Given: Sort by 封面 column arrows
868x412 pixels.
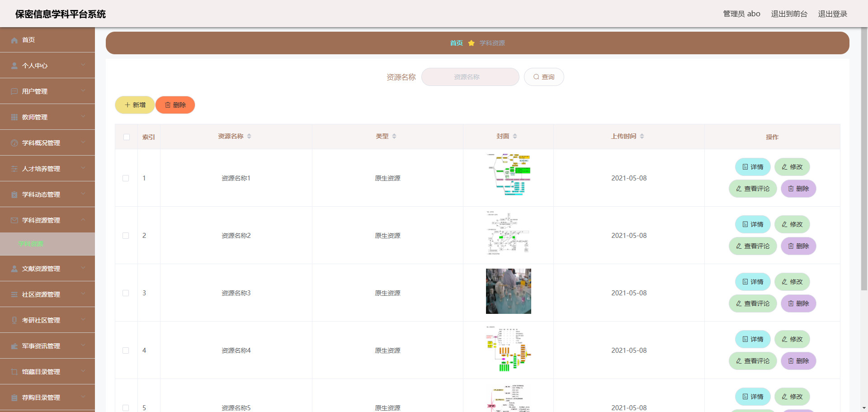Looking at the screenshot, I should coord(515,136).
